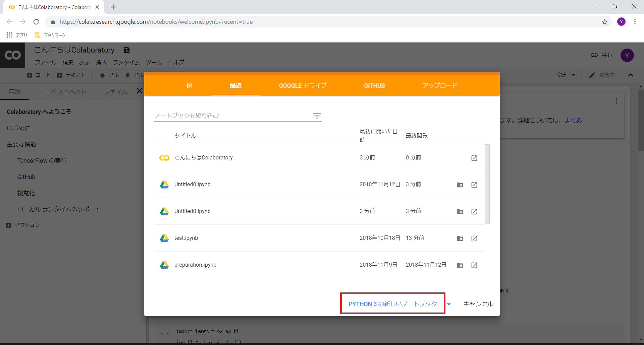View site info via the lock icon

(53, 22)
